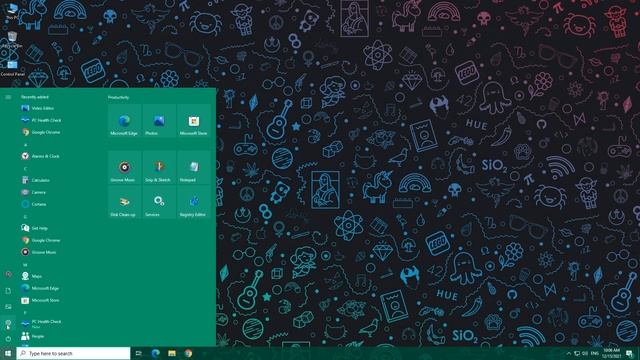640x360 pixels.
Task: Launch the Disk Clean-up tile
Action: 124,202
